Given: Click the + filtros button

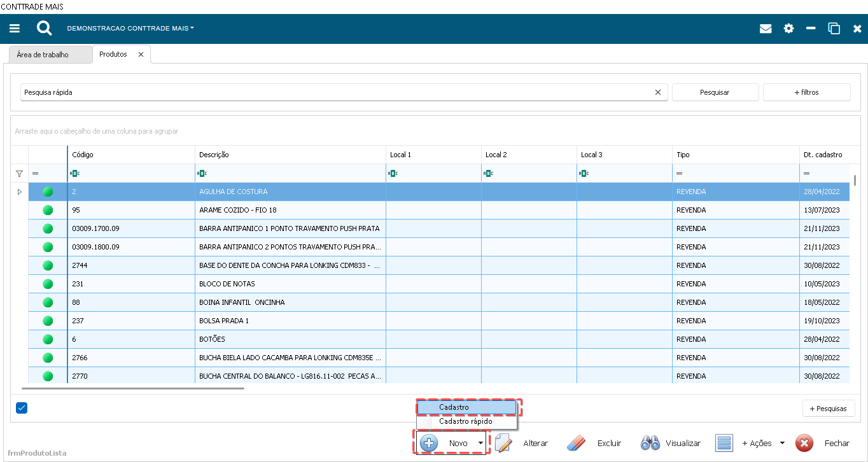Looking at the screenshot, I should click(x=806, y=92).
